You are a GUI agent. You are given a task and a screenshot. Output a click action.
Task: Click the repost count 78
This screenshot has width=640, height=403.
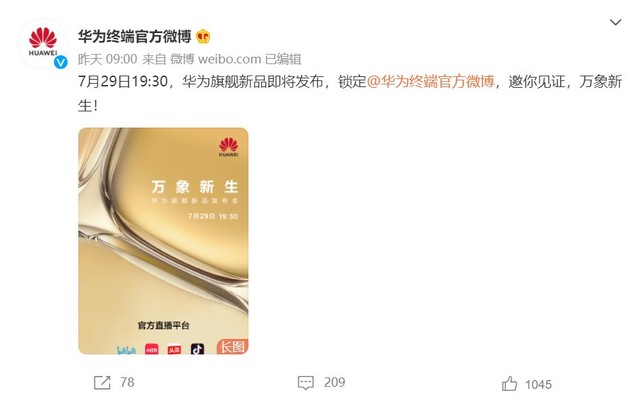click(x=127, y=382)
